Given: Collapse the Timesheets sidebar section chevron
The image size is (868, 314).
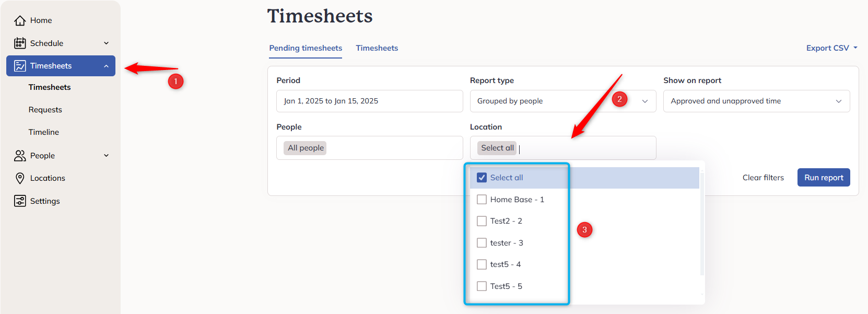Looking at the screenshot, I should 107,66.
